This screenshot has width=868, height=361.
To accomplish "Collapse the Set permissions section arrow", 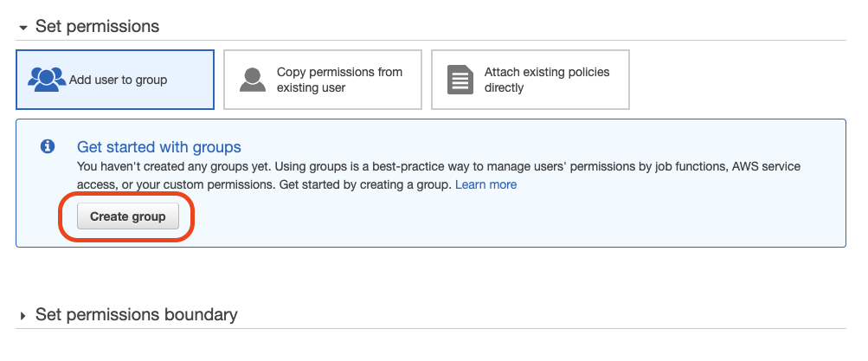I will (x=23, y=27).
